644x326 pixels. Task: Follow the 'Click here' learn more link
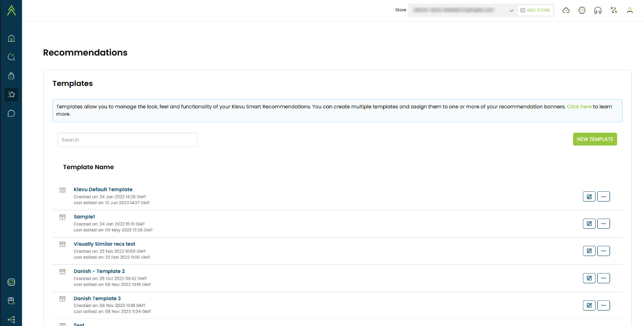click(x=579, y=107)
